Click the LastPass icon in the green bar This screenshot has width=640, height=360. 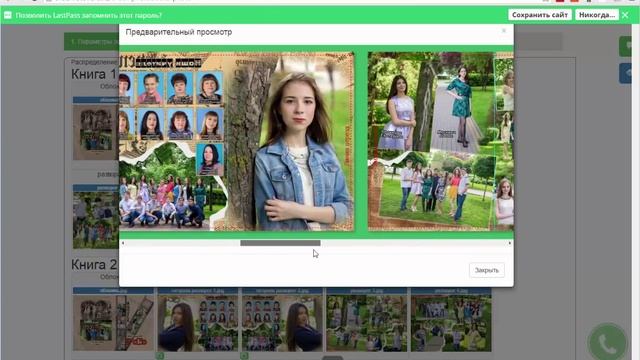coord(7,15)
